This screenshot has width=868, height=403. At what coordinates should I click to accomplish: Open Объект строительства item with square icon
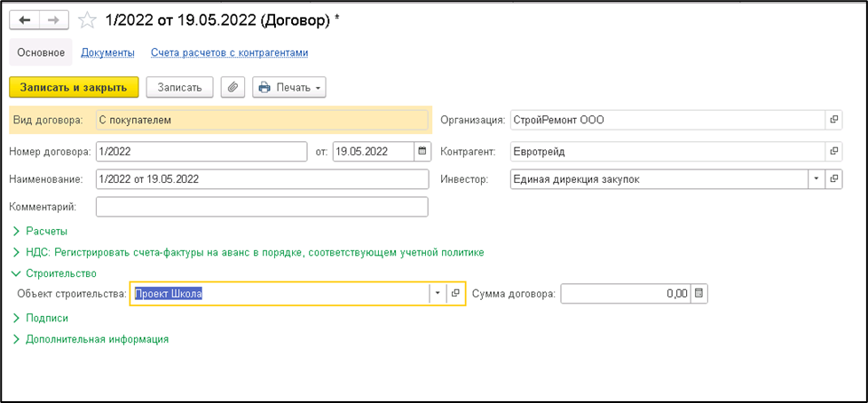[455, 294]
